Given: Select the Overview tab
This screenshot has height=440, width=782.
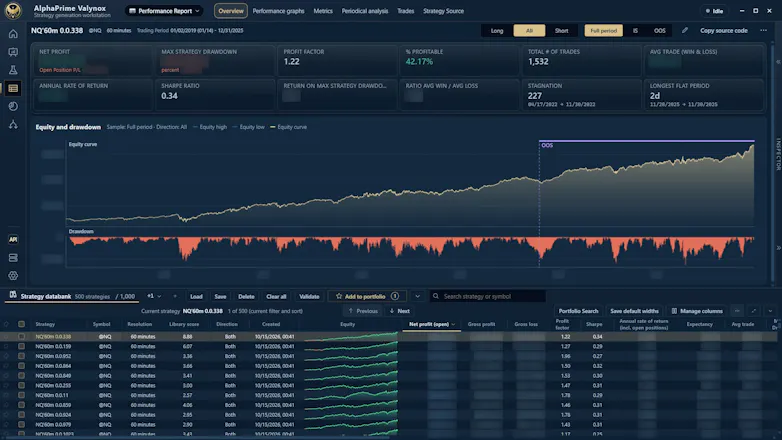Looking at the screenshot, I should tap(231, 11).
